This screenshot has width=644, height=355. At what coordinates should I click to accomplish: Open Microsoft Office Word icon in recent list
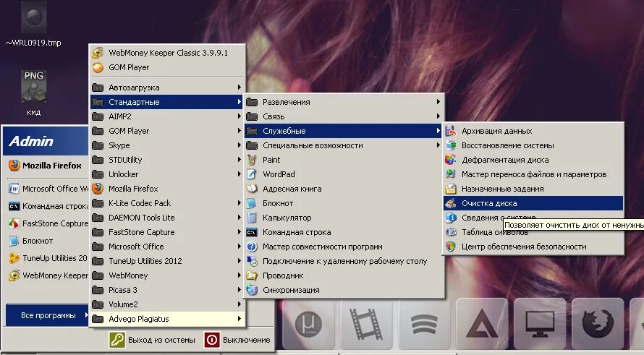(14, 189)
